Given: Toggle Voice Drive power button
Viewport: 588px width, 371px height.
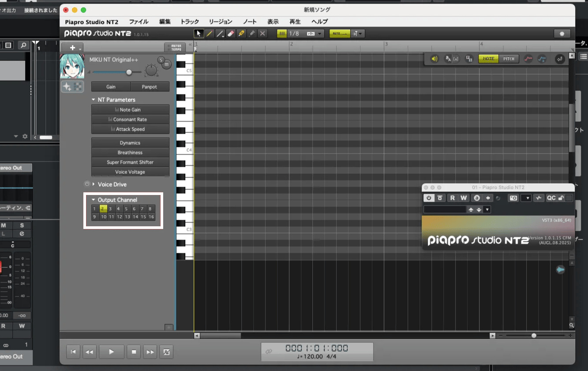Looking at the screenshot, I should pos(87,184).
